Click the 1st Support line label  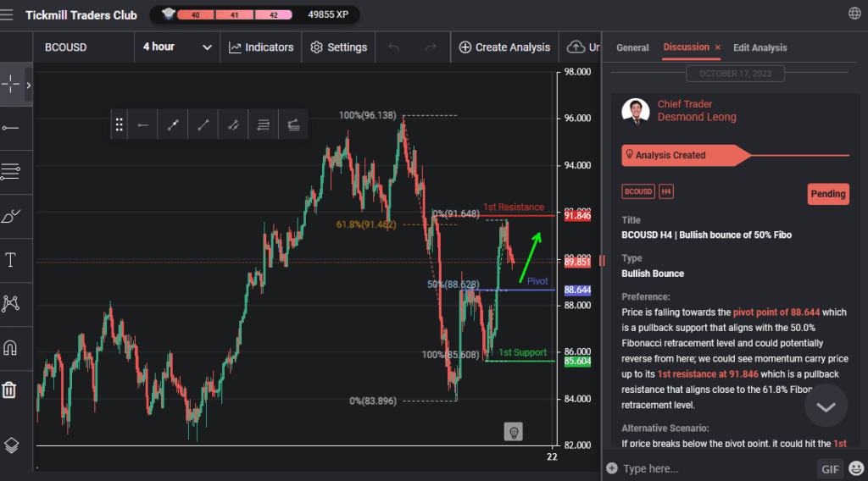[x=522, y=352]
